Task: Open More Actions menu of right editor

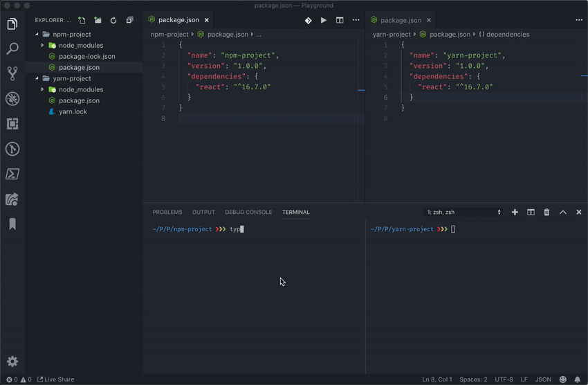Action: pos(579,20)
